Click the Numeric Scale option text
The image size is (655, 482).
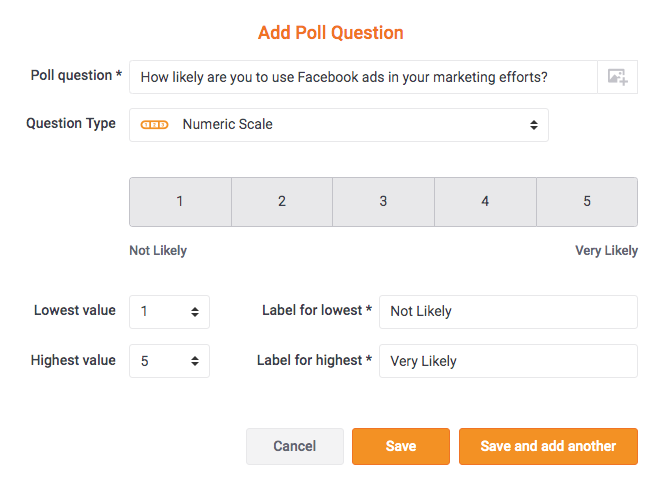point(228,124)
